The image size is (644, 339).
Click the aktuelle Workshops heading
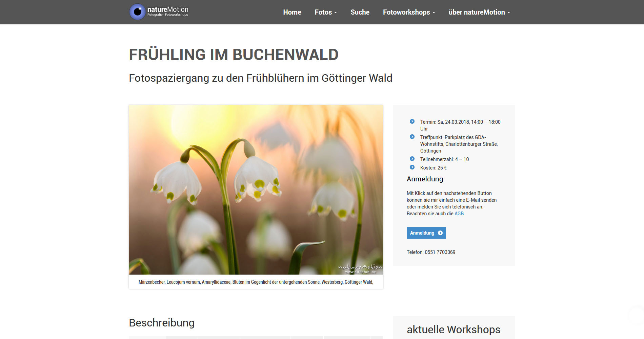click(454, 330)
